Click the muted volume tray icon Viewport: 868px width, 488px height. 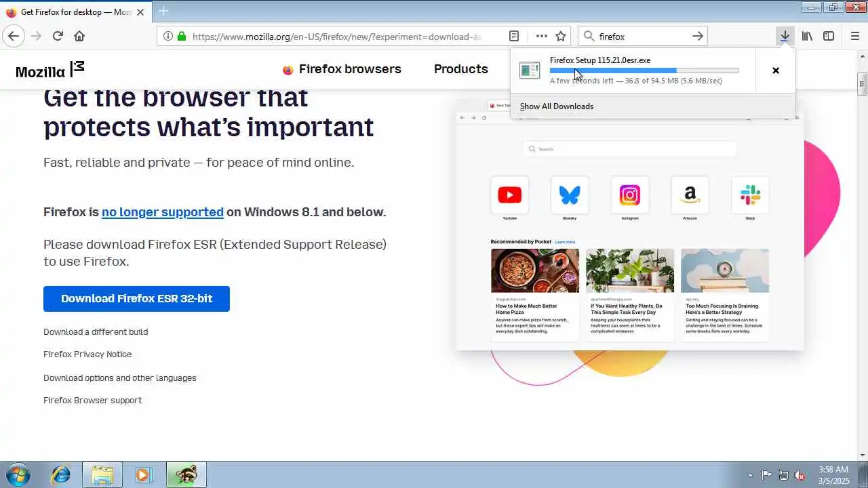800,475
